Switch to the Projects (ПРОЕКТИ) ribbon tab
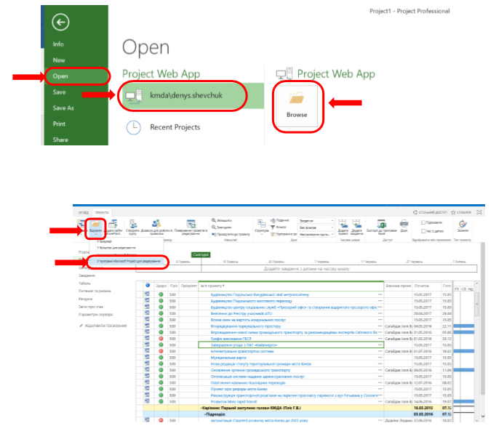 coord(102,212)
